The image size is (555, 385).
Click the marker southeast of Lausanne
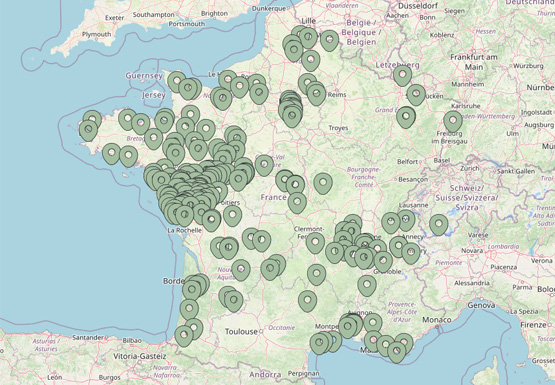point(439,225)
